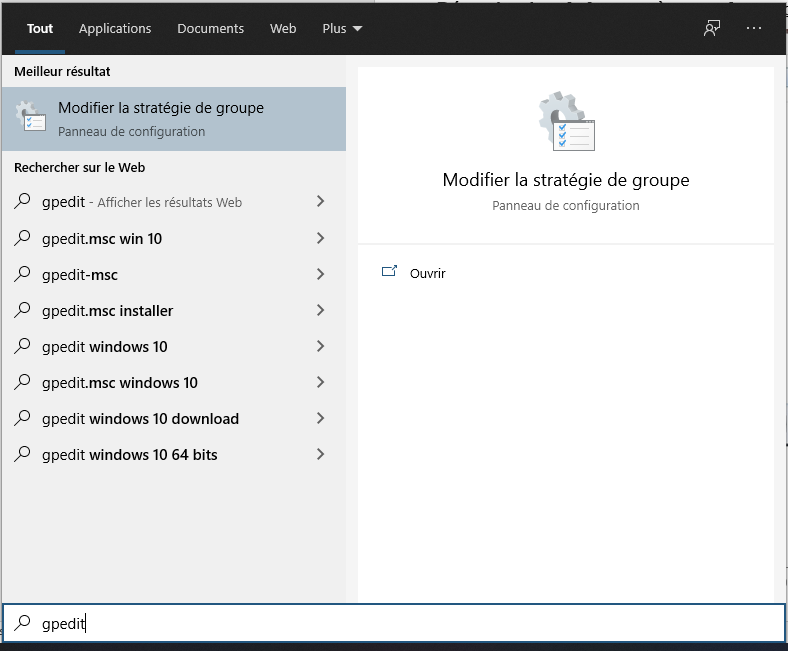Screen dimensions: 788x651
Task: Expand arrow next to gpedit-msc
Action: (x=321, y=274)
